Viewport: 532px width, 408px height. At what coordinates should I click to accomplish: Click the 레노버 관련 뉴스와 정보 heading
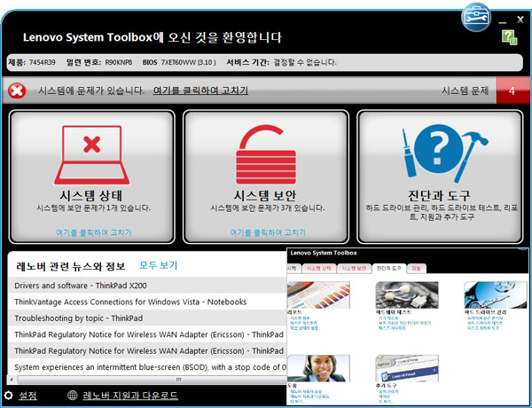71,266
